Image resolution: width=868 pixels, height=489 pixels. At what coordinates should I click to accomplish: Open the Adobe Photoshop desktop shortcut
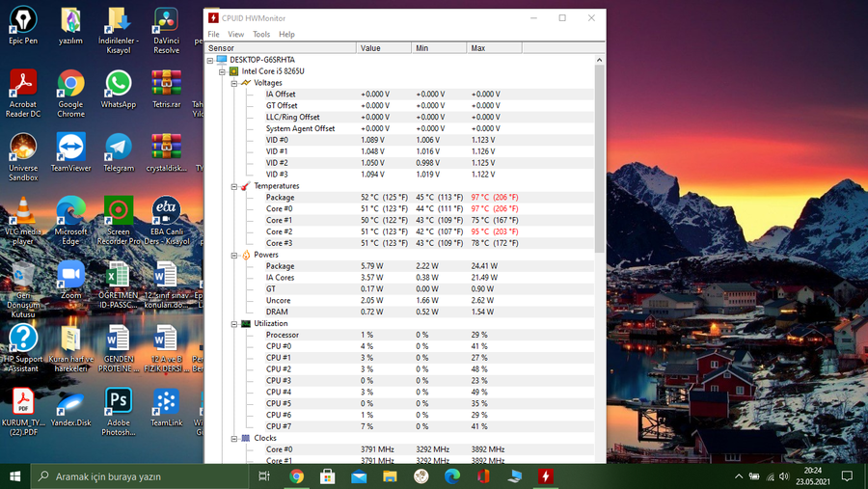click(x=119, y=412)
